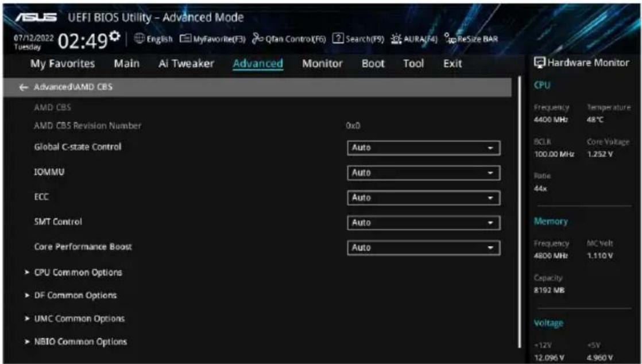
Task: Click the 48°C temperature reading
Action: tap(595, 120)
